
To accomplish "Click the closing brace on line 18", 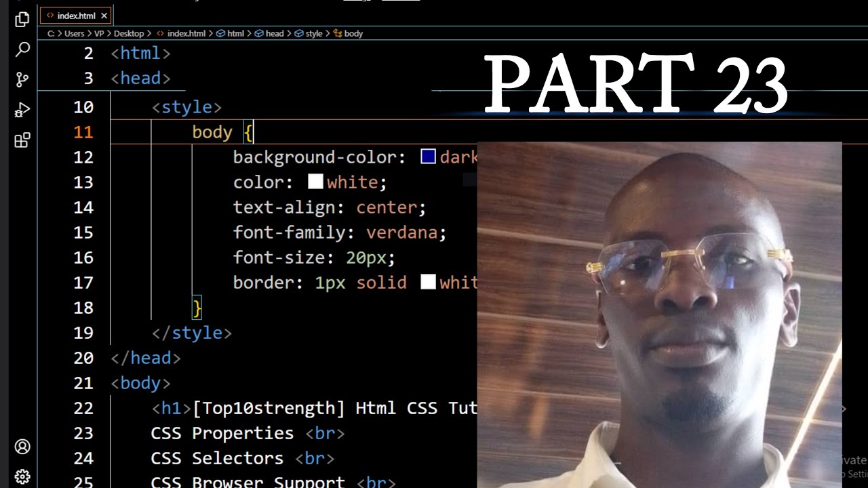I will (x=197, y=308).
